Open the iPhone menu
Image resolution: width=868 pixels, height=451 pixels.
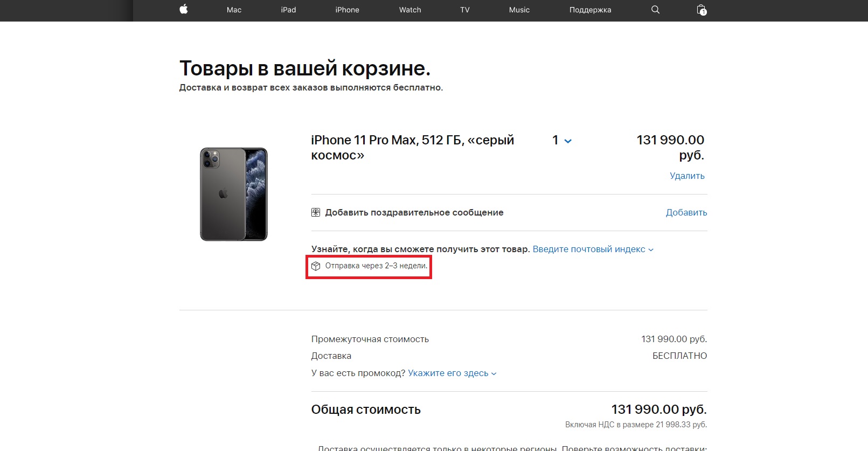(347, 10)
